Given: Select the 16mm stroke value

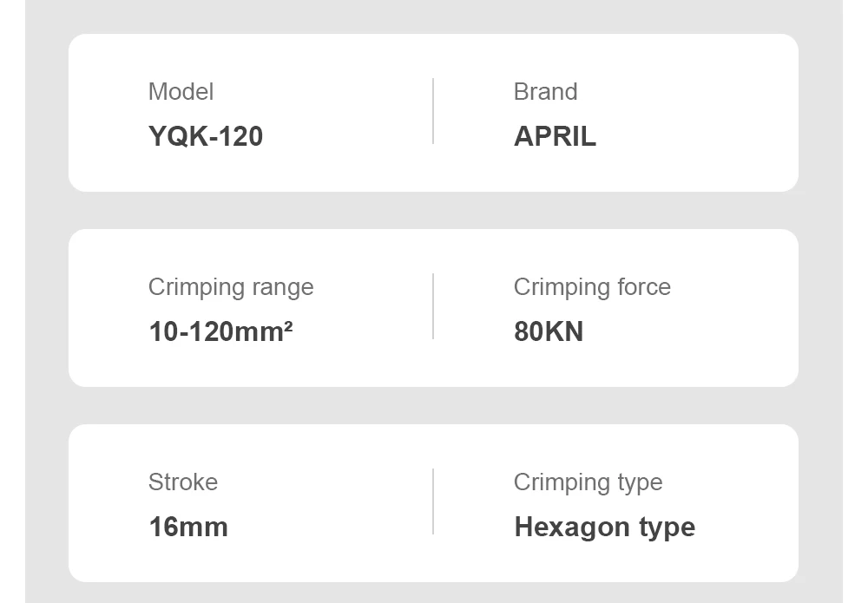Looking at the screenshot, I should [188, 527].
